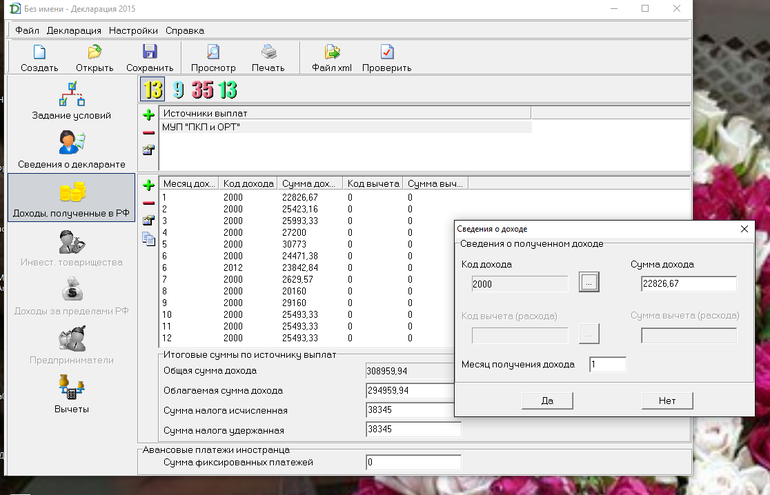Cancel the income dialog with Нет

coord(667,400)
